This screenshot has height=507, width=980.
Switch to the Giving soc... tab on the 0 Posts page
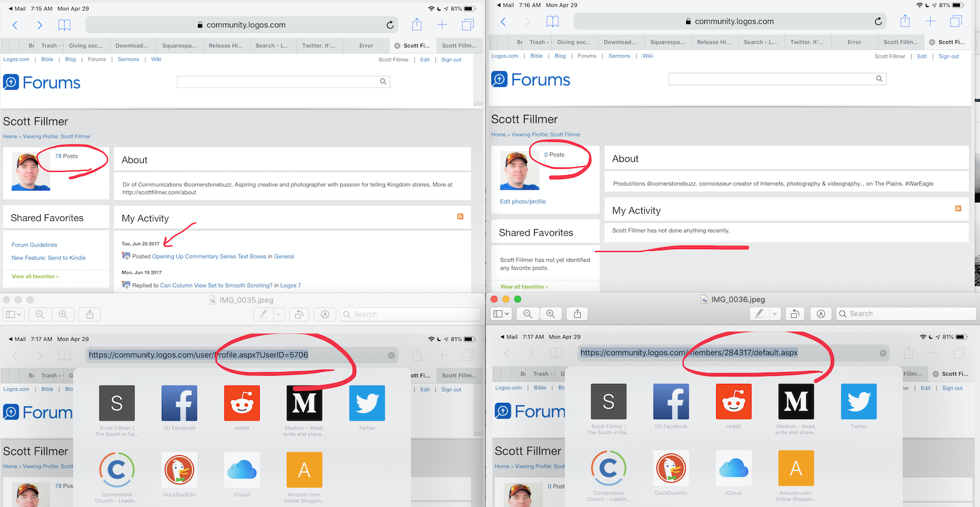[574, 42]
